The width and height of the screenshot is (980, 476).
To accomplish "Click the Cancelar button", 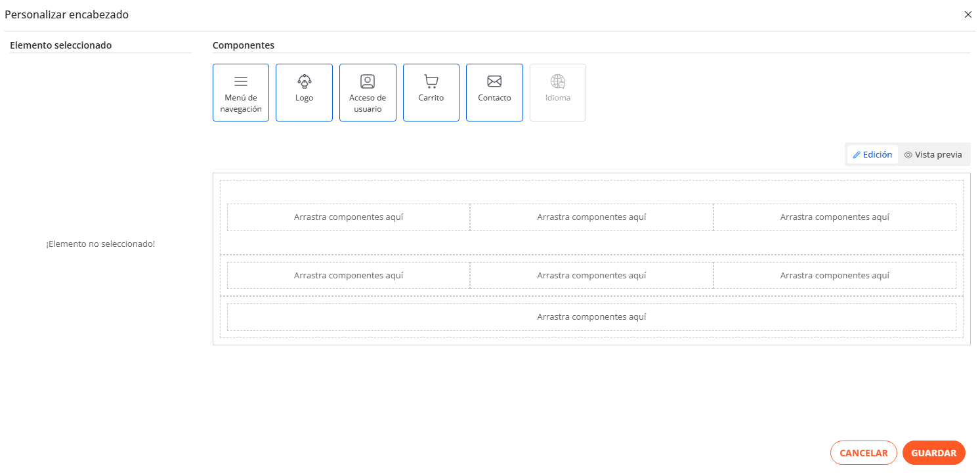I will (x=864, y=453).
